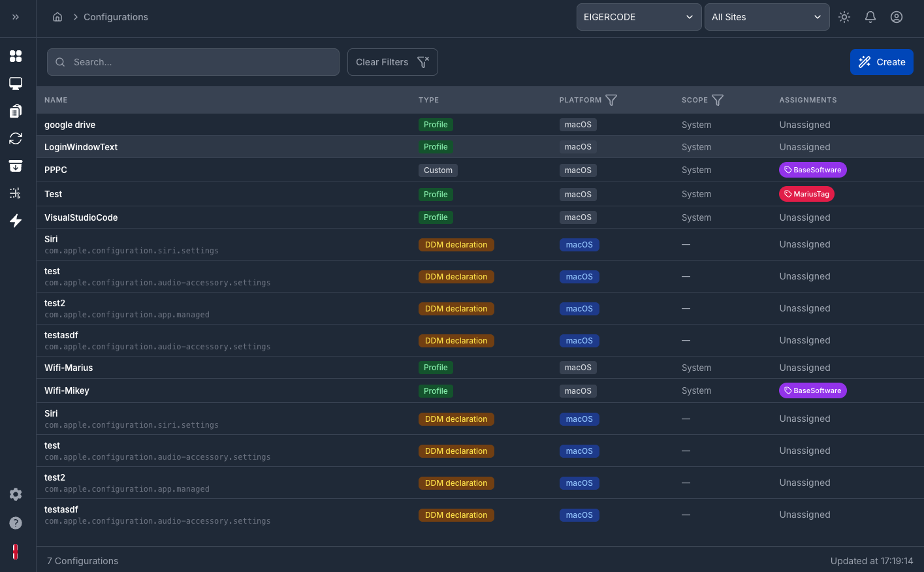Click the NAME column header
This screenshot has height=572, width=924.
pyautogui.click(x=56, y=100)
